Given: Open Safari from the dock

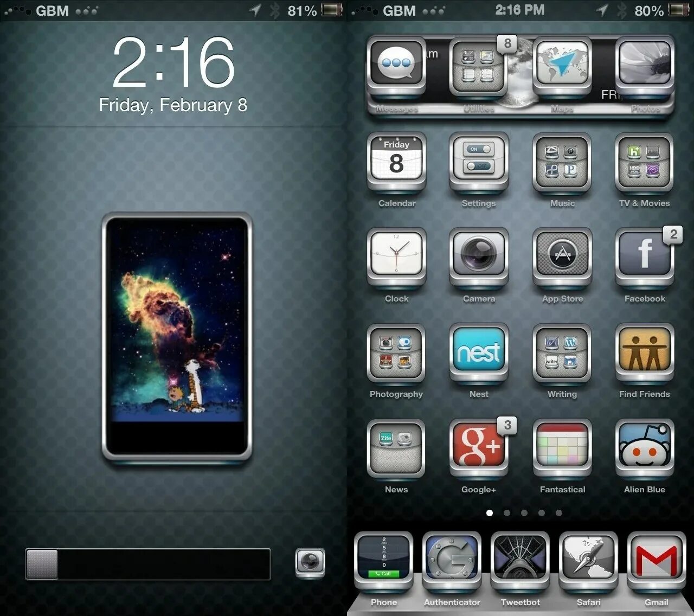Looking at the screenshot, I should point(589,561).
